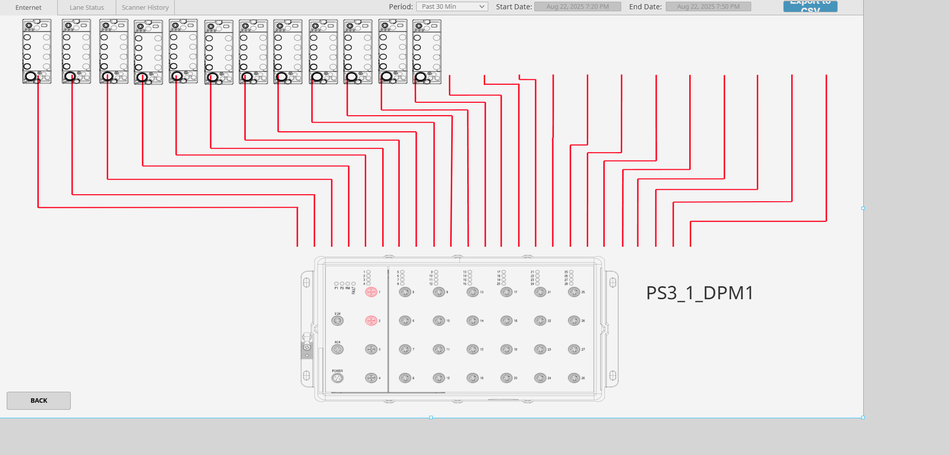Click Export to CSV button
Viewport: 950px width, 455px height.
[810, 5]
